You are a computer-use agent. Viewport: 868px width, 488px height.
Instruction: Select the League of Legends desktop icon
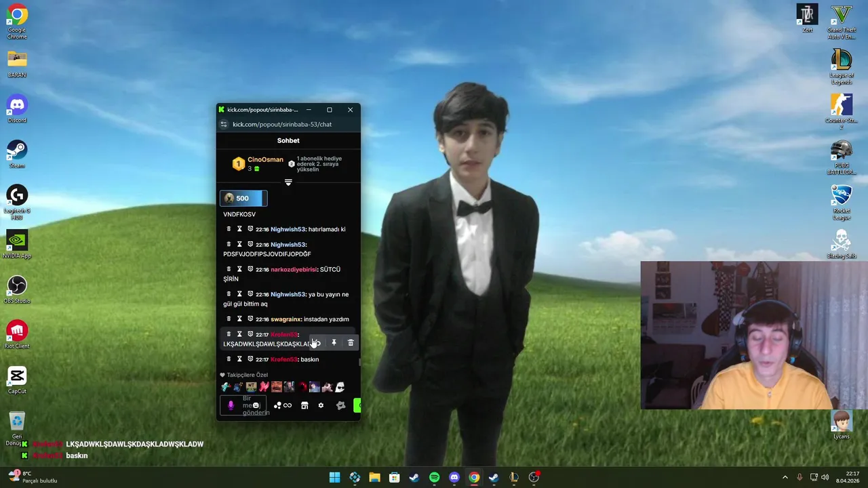pos(842,67)
